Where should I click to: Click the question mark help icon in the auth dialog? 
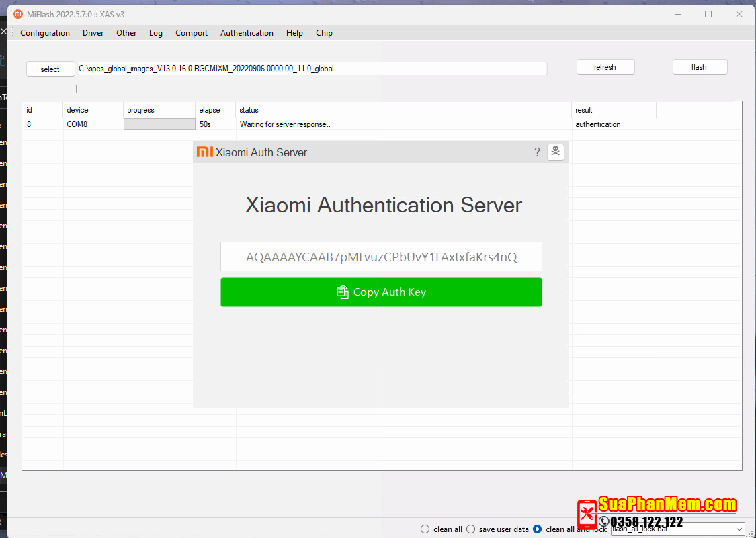[537, 152]
